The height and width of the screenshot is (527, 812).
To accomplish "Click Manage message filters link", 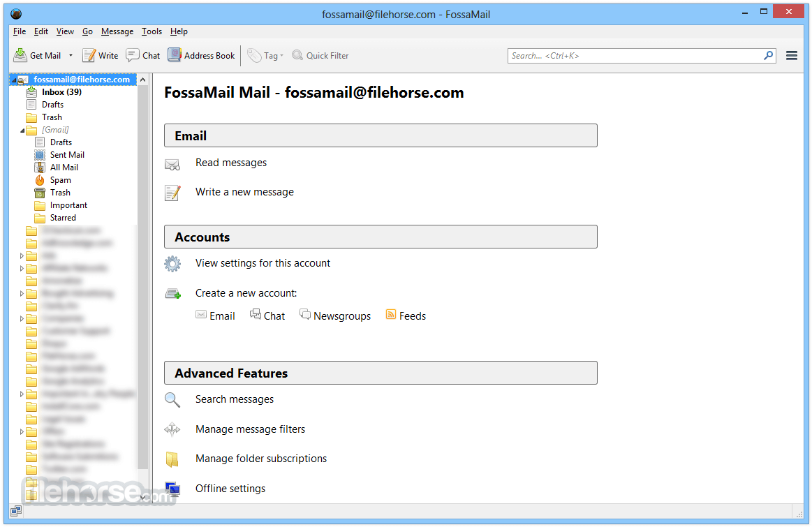I will coord(250,429).
